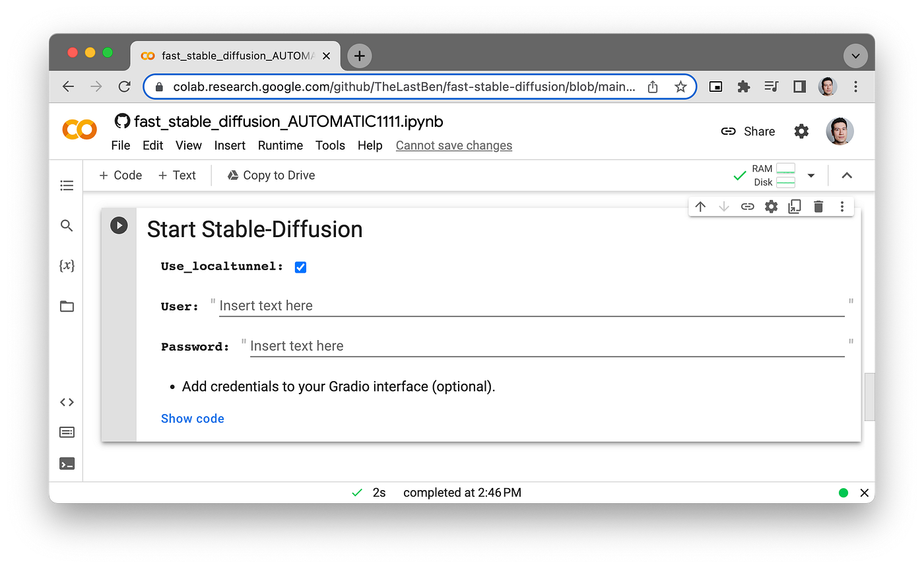The height and width of the screenshot is (568, 924).
Task: Click the notebook vertical scrollbar
Action: (869, 396)
